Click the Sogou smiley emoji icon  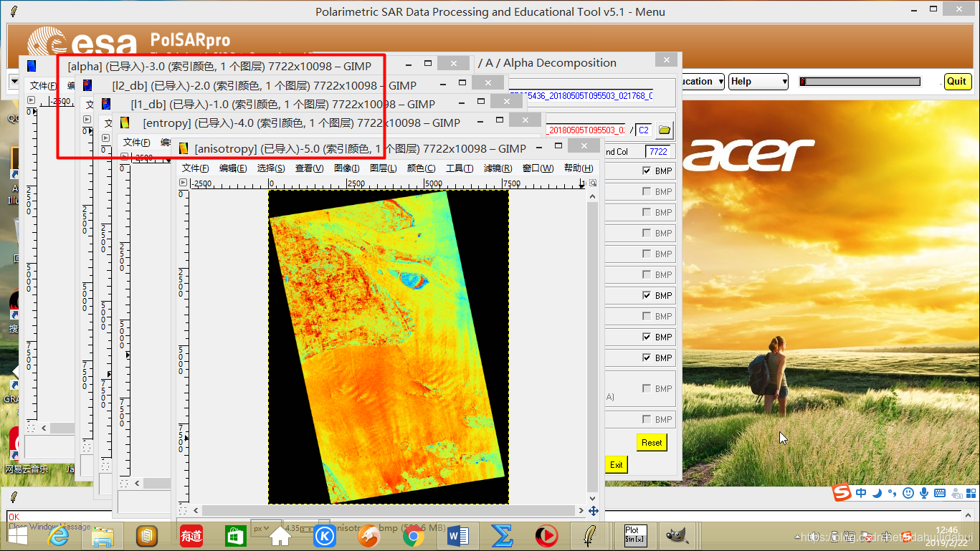pyautogui.click(x=908, y=493)
